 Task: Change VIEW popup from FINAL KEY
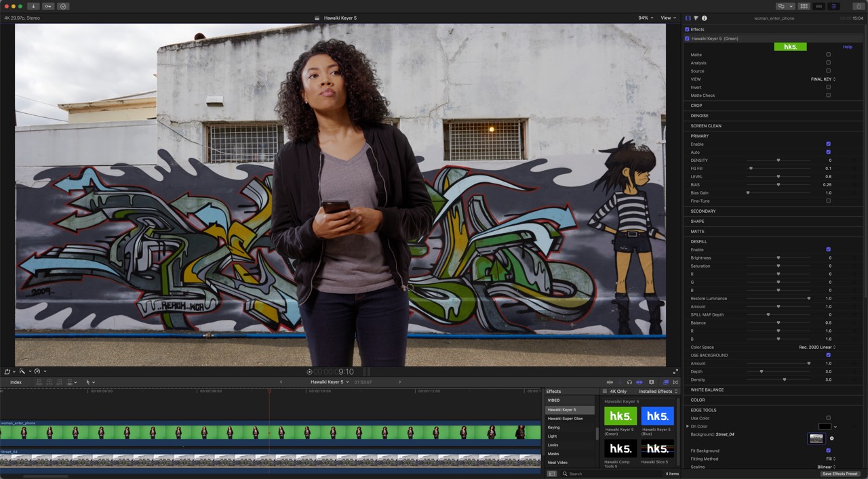[x=823, y=79]
